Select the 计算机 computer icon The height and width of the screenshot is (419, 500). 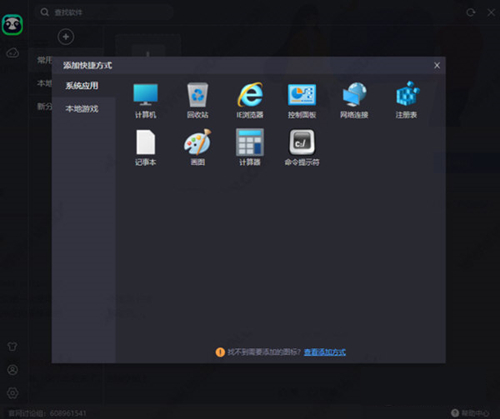point(146,94)
